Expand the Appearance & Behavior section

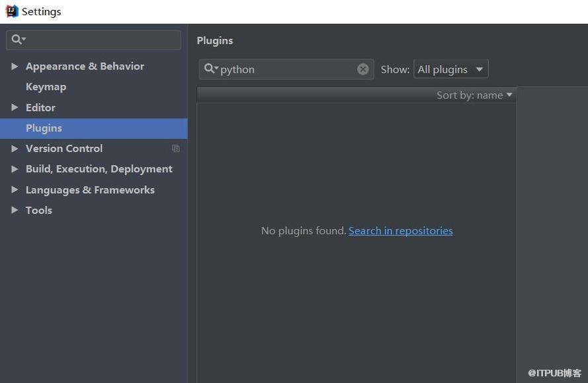pos(15,66)
